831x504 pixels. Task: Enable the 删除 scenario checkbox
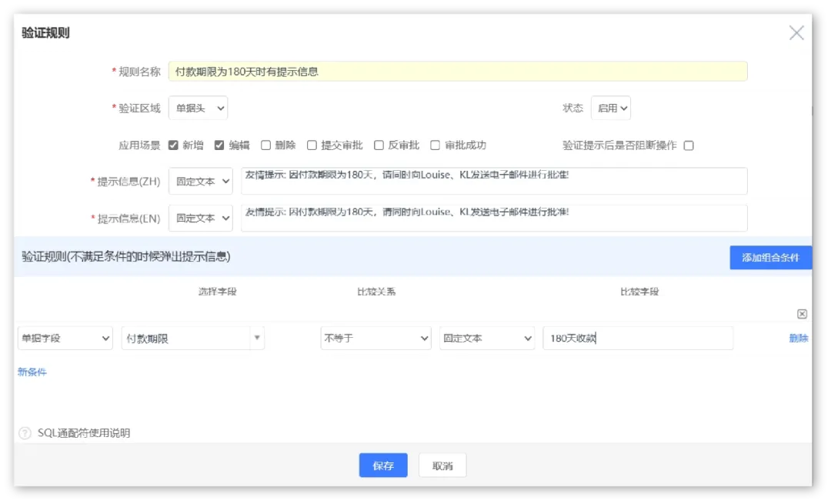click(265, 145)
